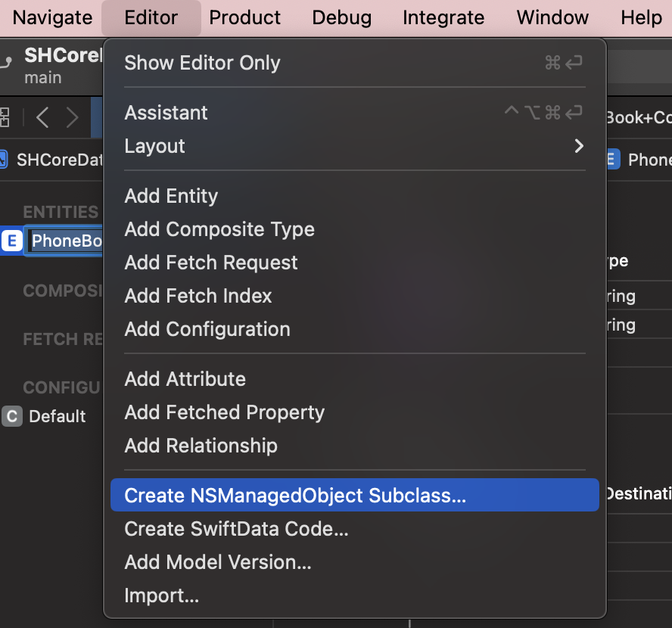This screenshot has width=672, height=628.
Task: Choose Show Editor Only
Action: [x=202, y=63]
